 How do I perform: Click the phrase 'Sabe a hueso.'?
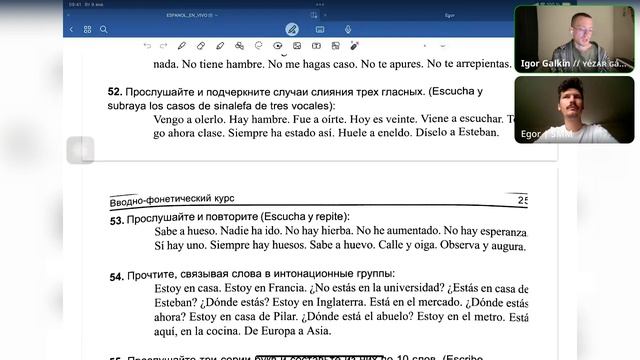(185, 231)
